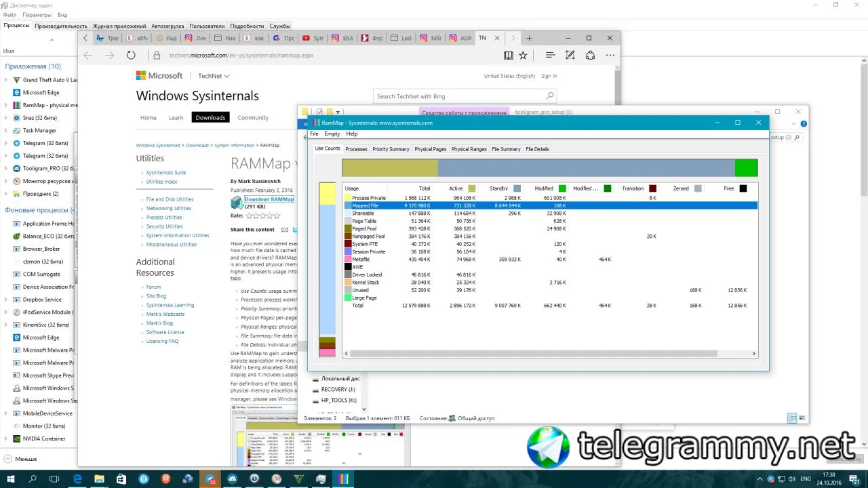Image resolution: width=868 pixels, height=488 pixels.
Task: Open Службы tab in Task Manager
Action: click(280, 26)
